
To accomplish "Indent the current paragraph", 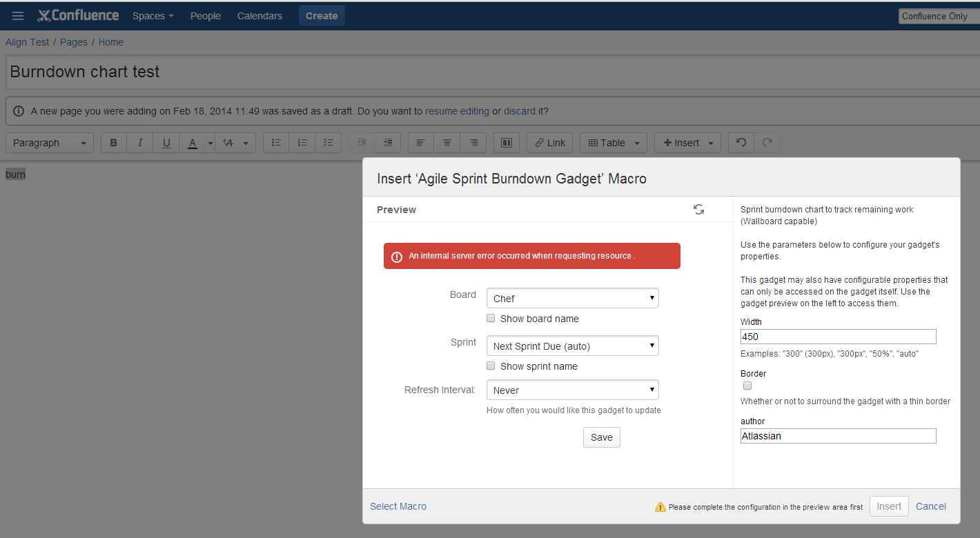I will (388, 143).
